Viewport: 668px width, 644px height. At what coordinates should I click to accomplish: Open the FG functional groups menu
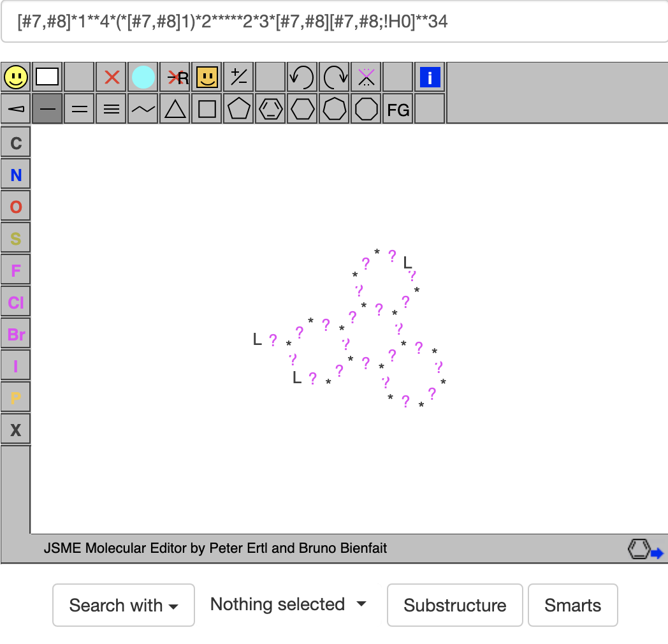pyautogui.click(x=398, y=110)
